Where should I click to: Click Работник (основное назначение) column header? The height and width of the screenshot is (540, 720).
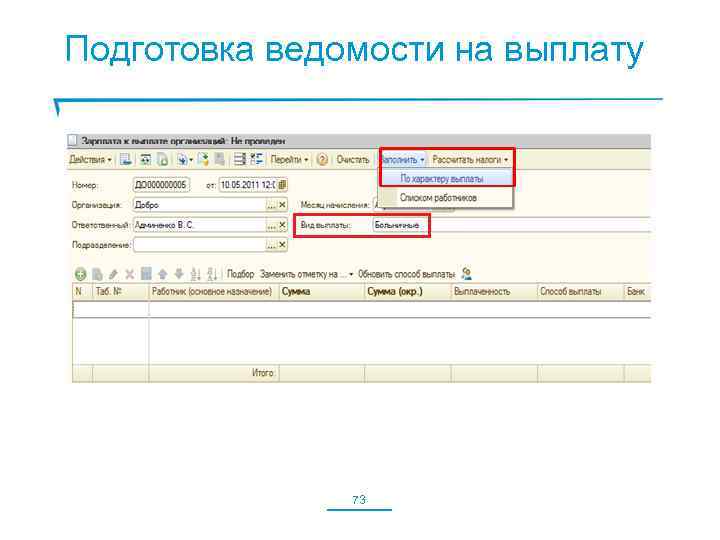click(214, 292)
